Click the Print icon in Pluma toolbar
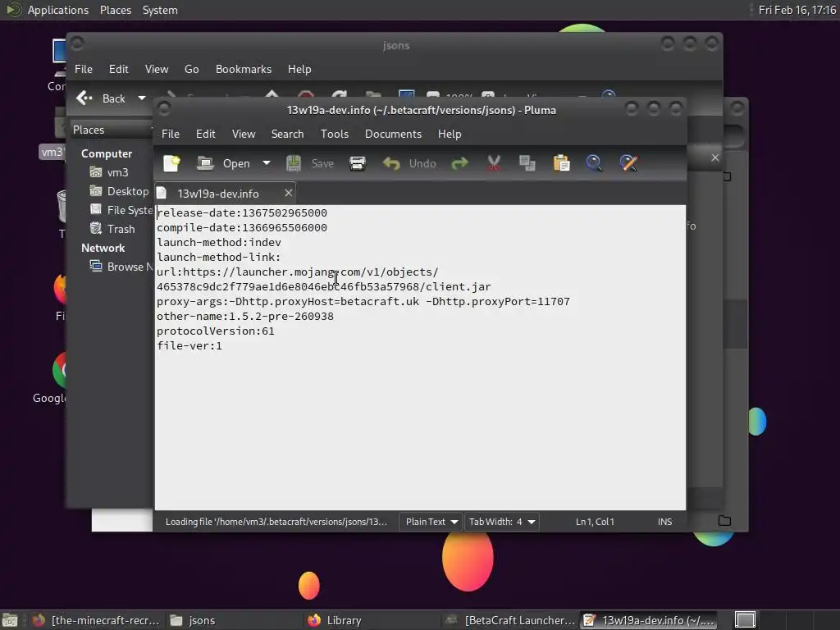840x630 pixels. (358, 163)
